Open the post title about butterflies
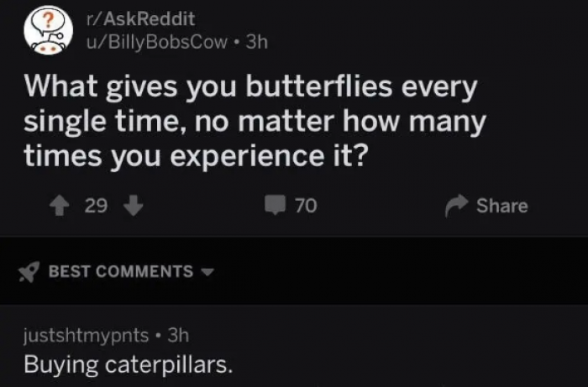The height and width of the screenshot is (387, 588). [x=252, y=120]
